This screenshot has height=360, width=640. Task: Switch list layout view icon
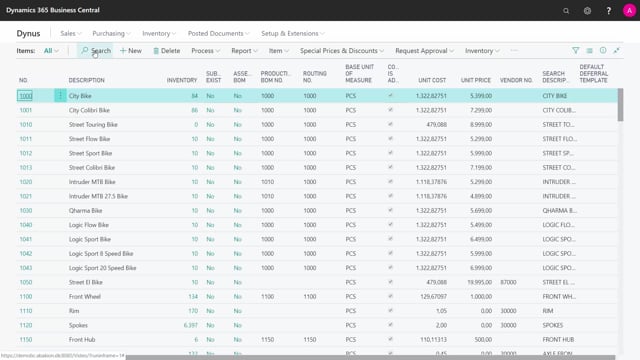tap(589, 51)
